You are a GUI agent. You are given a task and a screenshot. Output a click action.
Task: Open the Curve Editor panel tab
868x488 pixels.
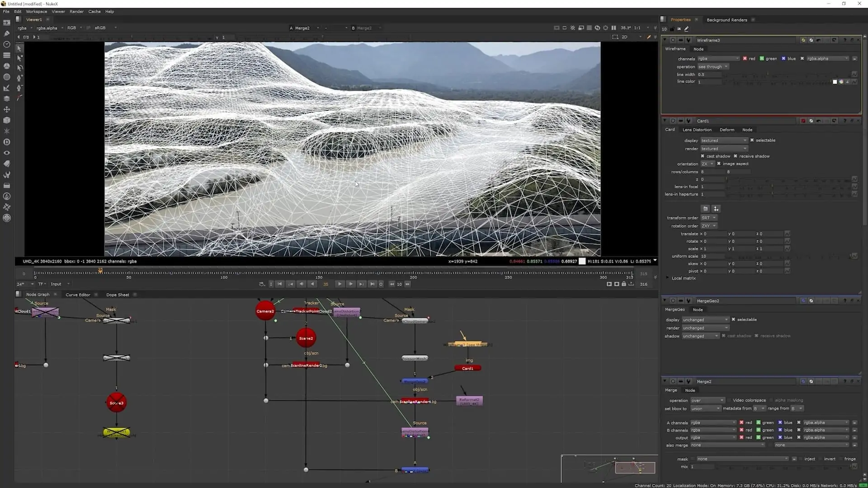78,295
